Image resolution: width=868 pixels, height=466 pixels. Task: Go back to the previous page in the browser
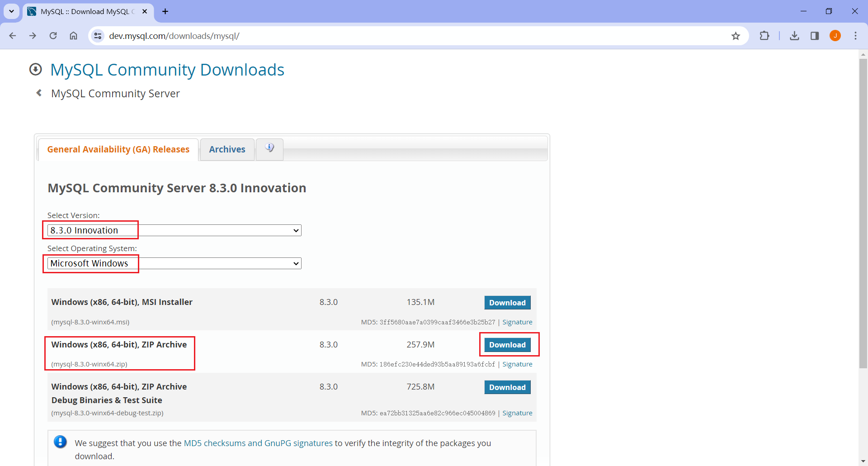13,36
